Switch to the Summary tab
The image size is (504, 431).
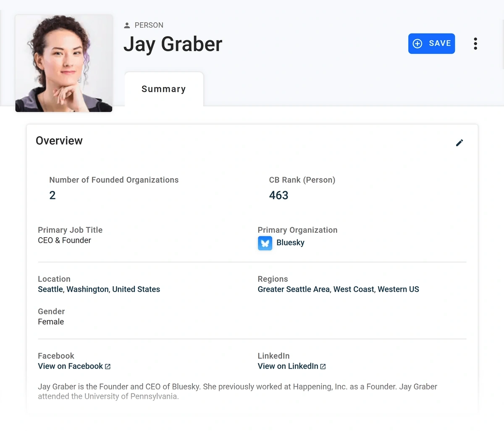click(163, 89)
